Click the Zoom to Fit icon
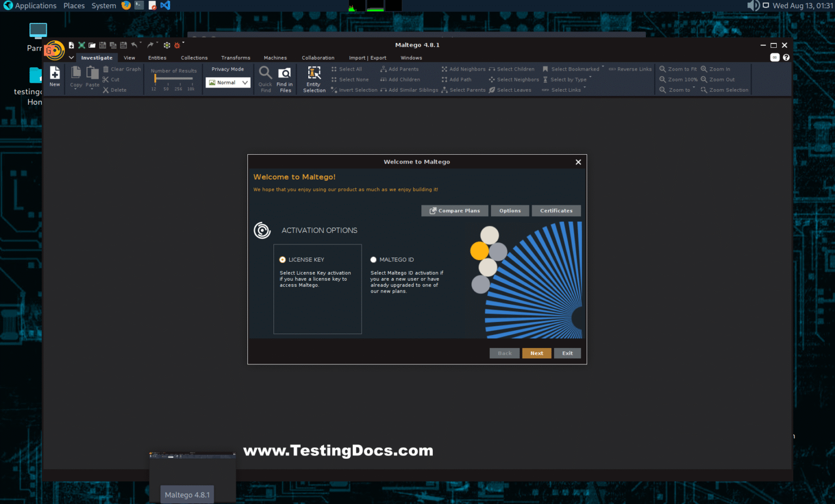This screenshot has width=835, height=504. (678, 68)
